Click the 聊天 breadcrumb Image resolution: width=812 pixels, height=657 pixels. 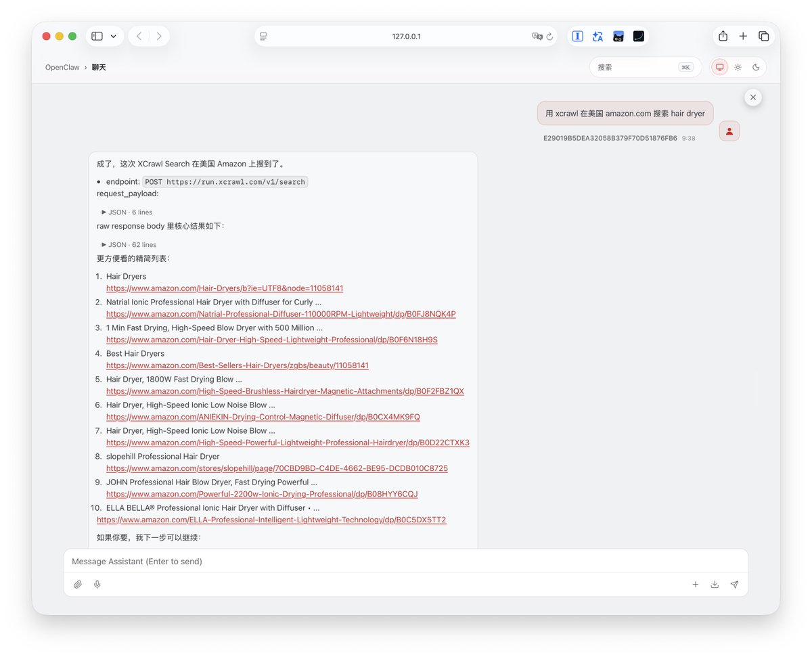(x=99, y=68)
